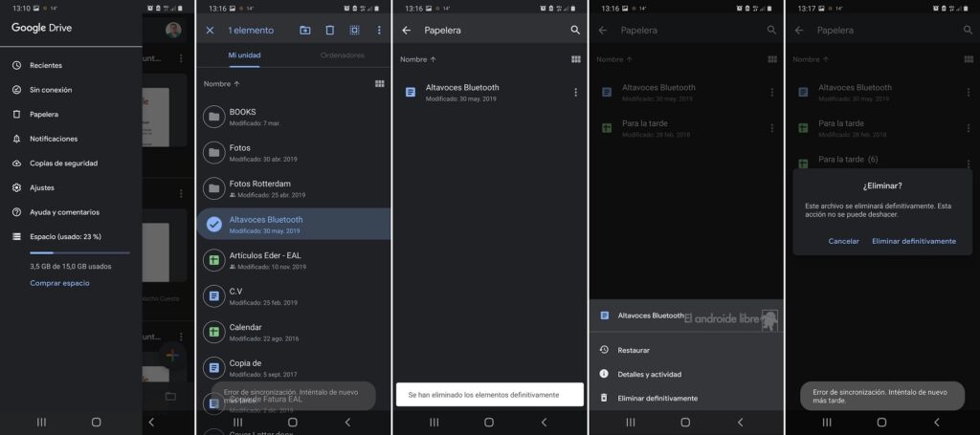Click the select-all icon in selection toolbar
This screenshot has height=435, width=980.
click(354, 30)
